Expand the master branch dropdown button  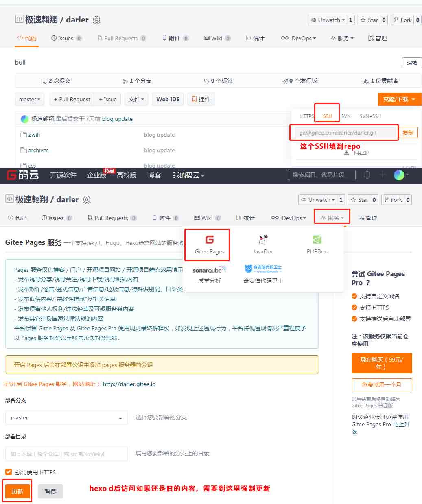click(x=30, y=99)
